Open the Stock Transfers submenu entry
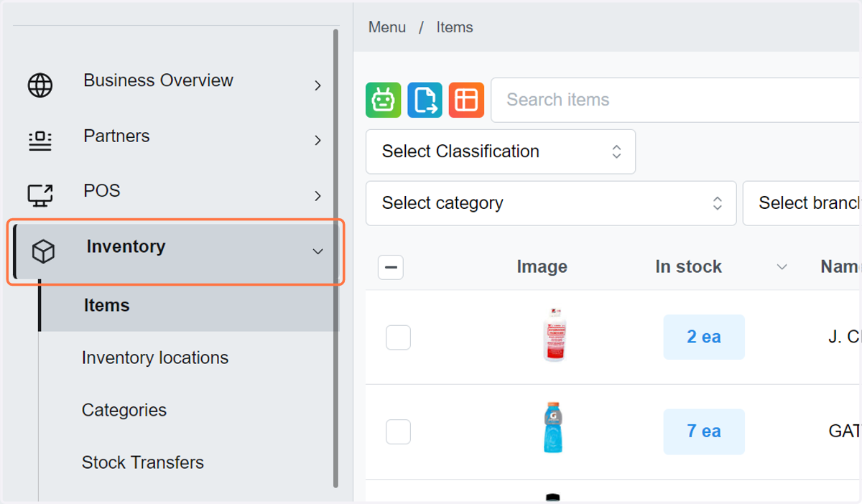Screen dimensions: 862x504 point(143,462)
